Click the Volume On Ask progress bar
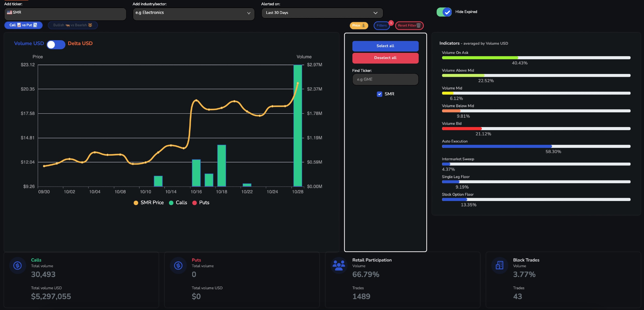 536,58
